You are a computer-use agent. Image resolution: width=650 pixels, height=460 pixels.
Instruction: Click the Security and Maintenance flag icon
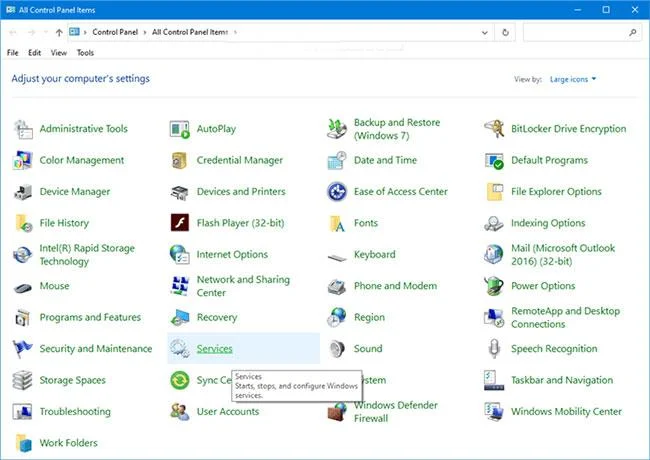point(23,349)
